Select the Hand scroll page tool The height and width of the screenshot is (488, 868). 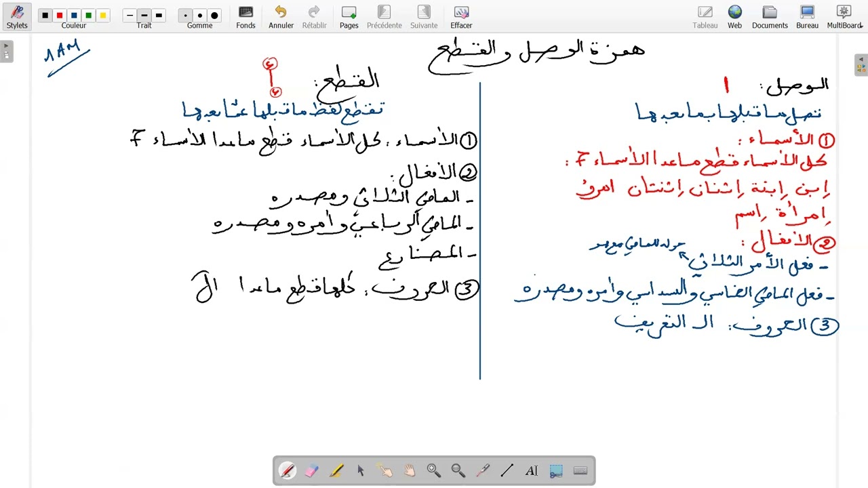coord(410,470)
